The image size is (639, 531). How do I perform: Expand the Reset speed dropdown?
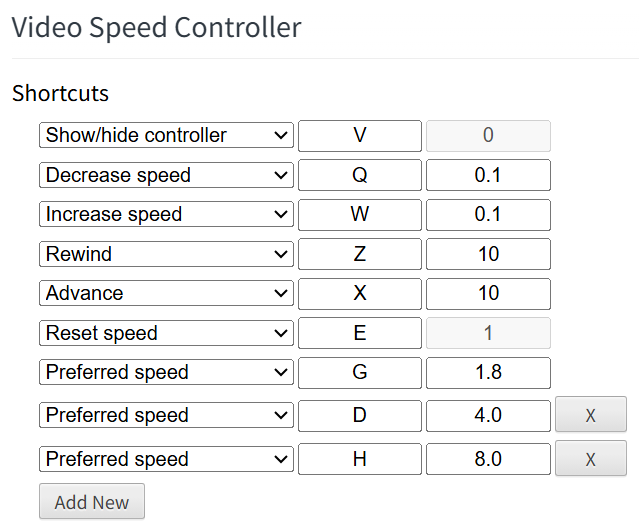click(166, 333)
